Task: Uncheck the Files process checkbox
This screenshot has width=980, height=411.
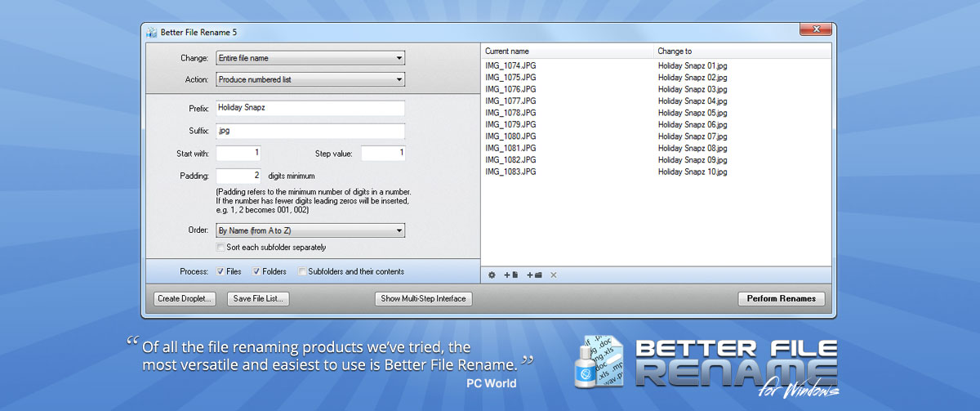Action: click(220, 271)
